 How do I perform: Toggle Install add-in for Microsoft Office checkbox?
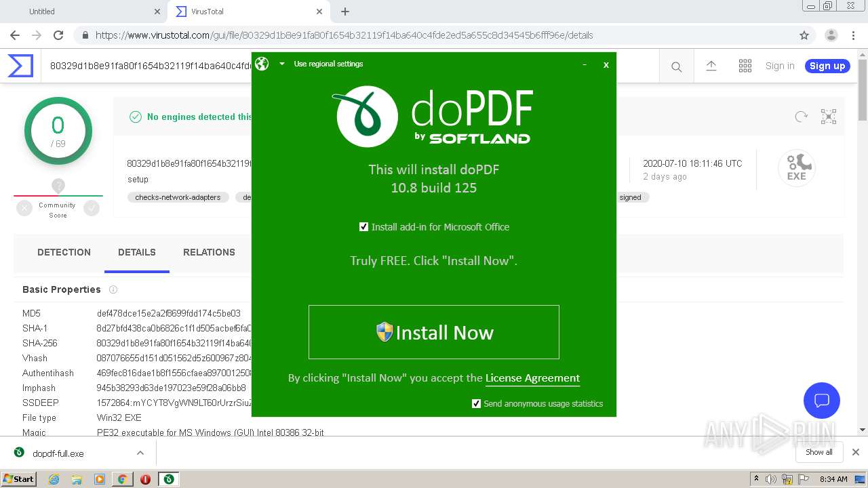point(363,227)
